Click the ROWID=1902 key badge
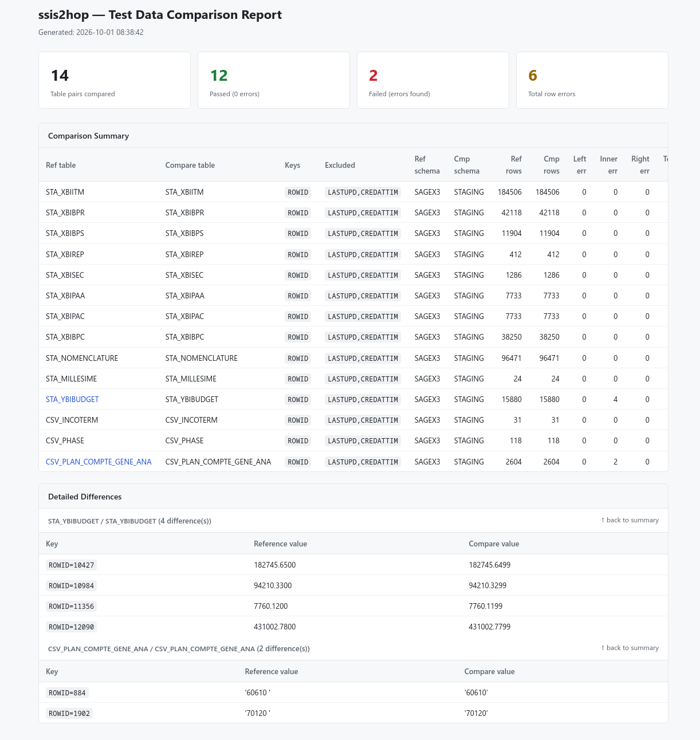 pos(69,714)
